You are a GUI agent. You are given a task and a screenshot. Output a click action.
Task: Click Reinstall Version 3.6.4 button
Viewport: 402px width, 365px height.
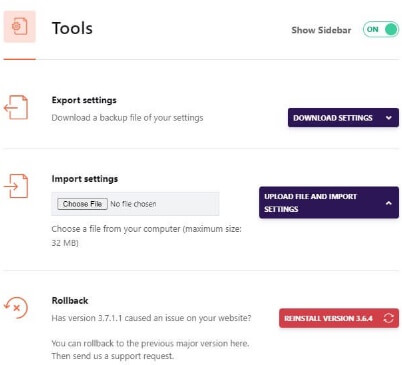(x=339, y=318)
